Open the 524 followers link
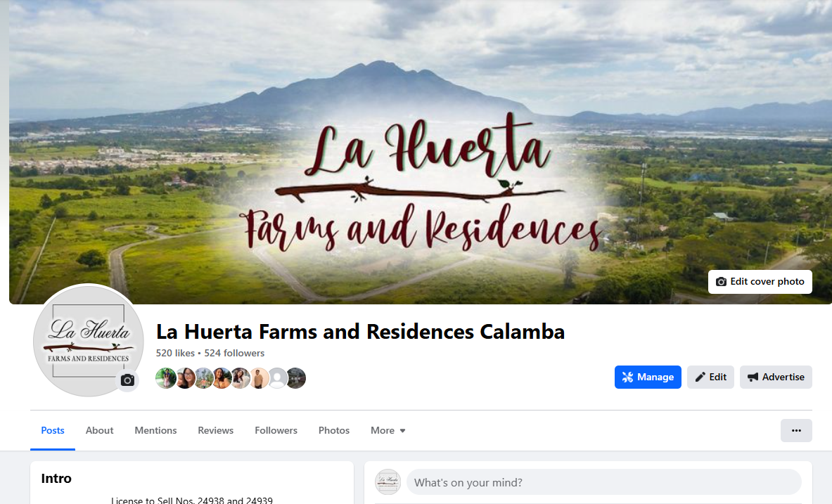The image size is (832, 504). [x=234, y=354]
